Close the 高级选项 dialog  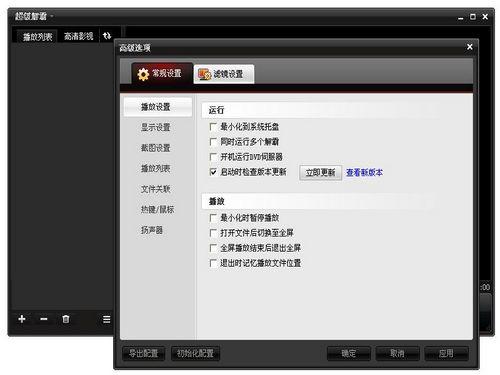tap(470, 47)
